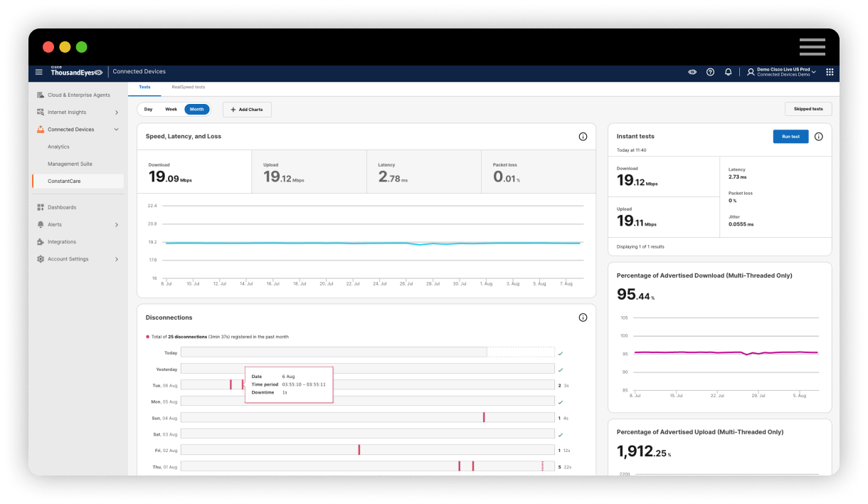Image resolution: width=868 pixels, height=504 pixels.
Task: Click info icon on Disconnections panel
Action: (583, 317)
